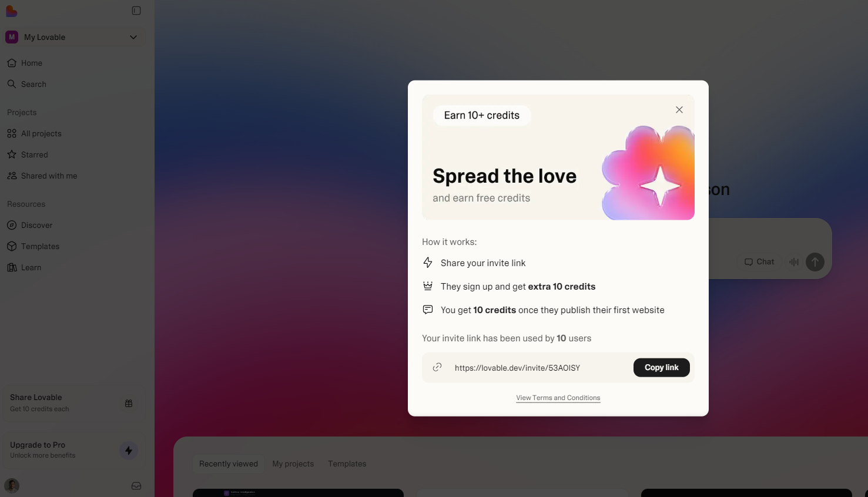868x497 pixels.
Task: Toggle the Chat mode button
Action: click(x=759, y=262)
